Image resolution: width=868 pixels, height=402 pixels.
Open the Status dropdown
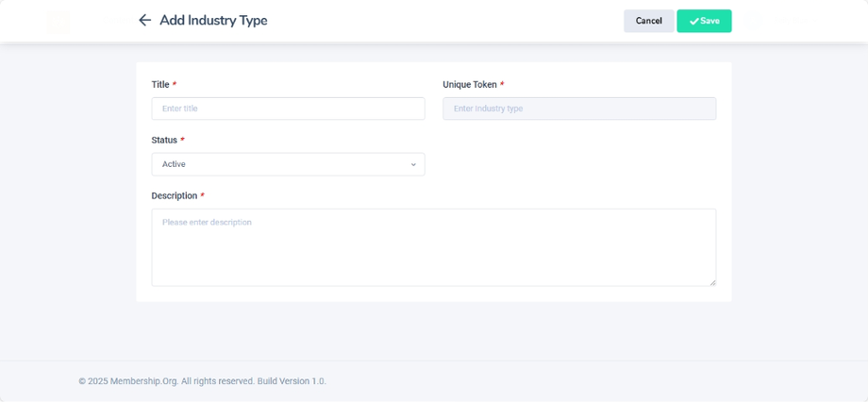[288, 164]
